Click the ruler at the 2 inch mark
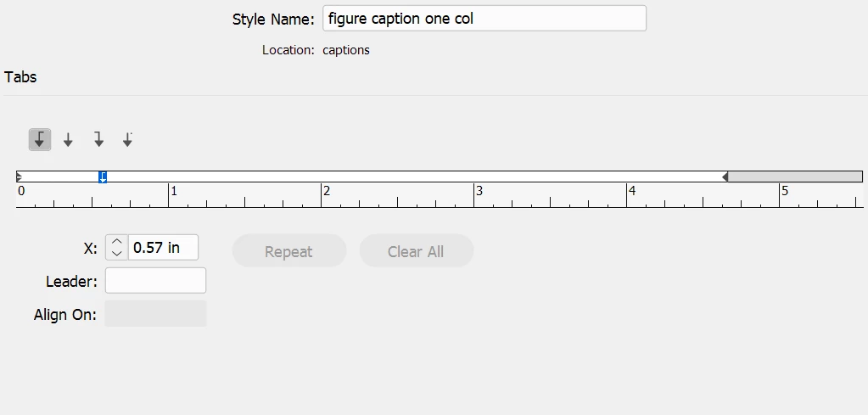This screenshot has width=868, height=415. (x=322, y=195)
